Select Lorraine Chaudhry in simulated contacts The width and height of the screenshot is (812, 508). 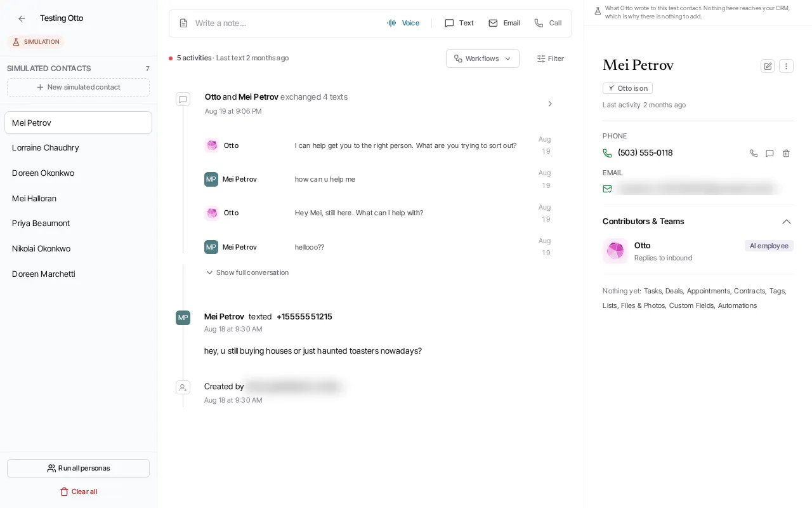click(x=78, y=148)
